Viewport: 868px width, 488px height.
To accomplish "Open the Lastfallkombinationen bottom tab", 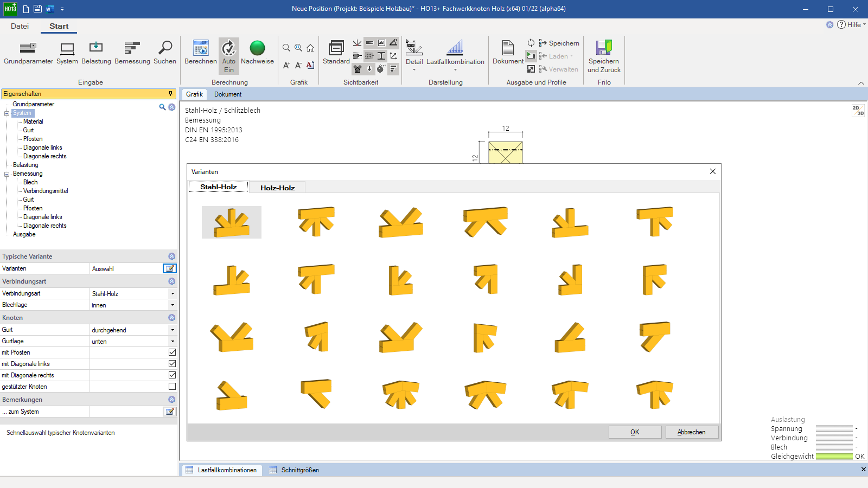I will coord(221,470).
